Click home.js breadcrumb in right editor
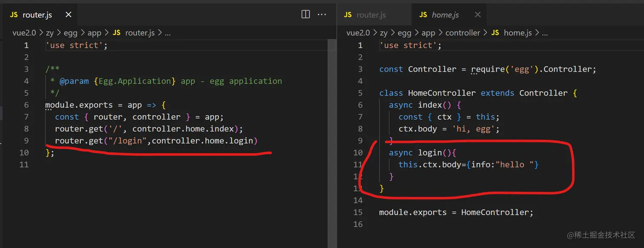This screenshot has width=644, height=248. (x=517, y=33)
